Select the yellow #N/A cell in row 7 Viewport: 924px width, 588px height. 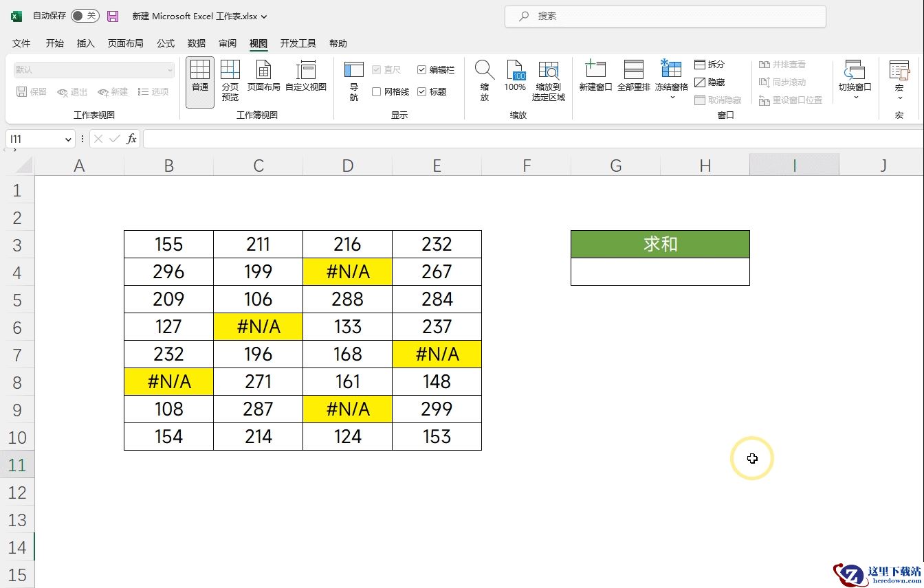[x=437, y=354]
